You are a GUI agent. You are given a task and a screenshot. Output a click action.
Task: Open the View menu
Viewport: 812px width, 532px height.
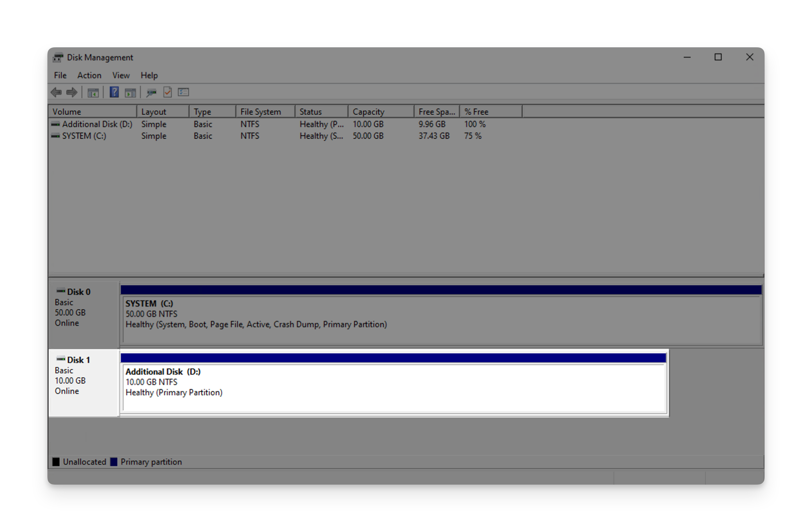pyautogui.click(x=121, y=75)
